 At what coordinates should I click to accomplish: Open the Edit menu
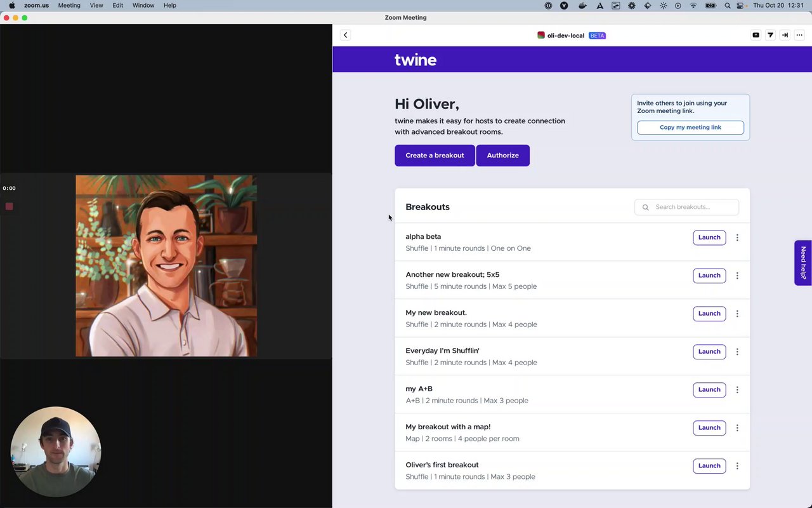(118, 5)
